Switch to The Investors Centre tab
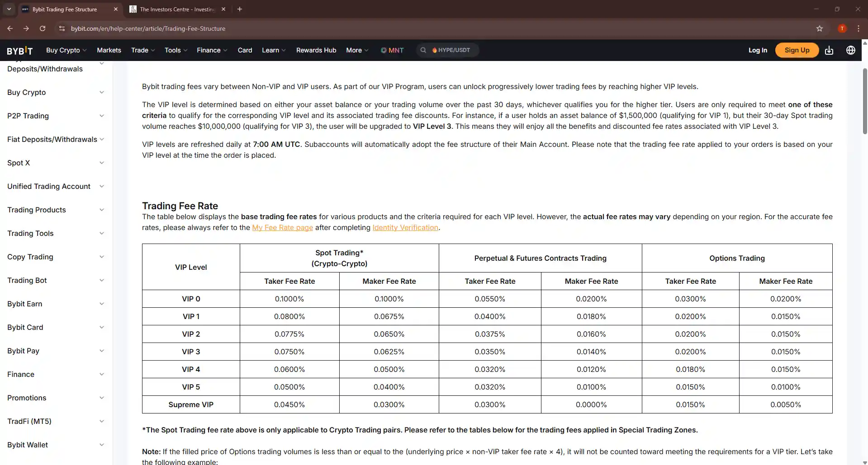Viewport: 868px width, 465px height. [177, 9]
